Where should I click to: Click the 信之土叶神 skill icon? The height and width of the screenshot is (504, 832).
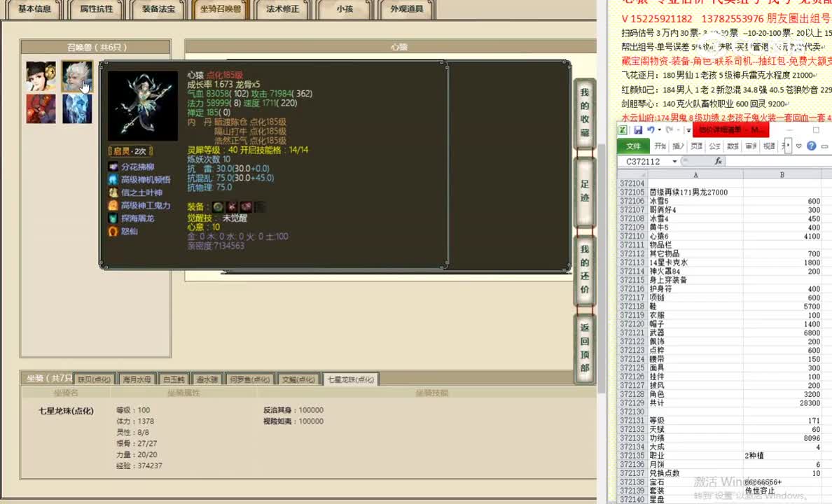click(x=113, y=192)
